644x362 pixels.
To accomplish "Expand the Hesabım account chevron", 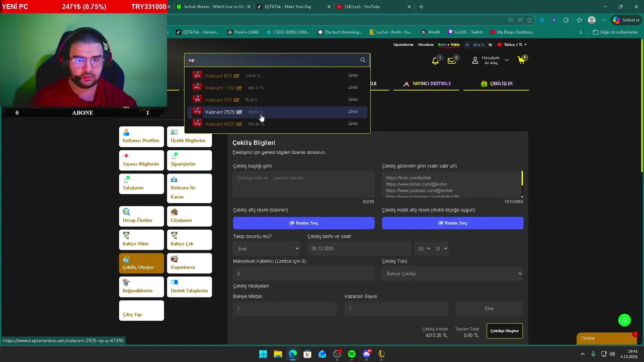I will (507, 60).
